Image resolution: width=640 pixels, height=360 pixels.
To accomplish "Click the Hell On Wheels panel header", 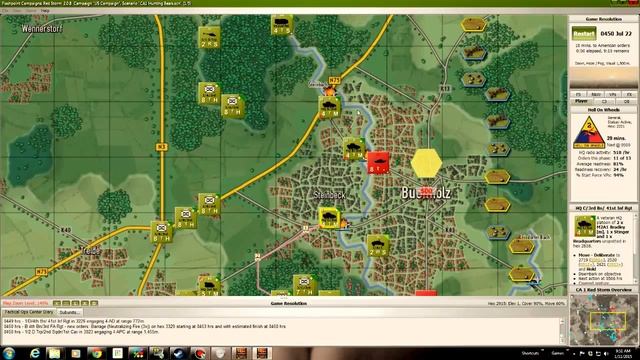I will tap(603, 110).
